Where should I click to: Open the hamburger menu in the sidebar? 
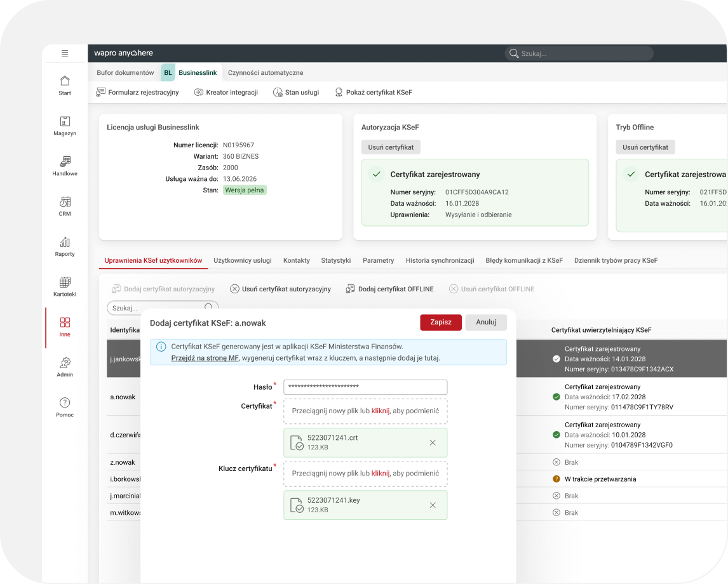pyautogui.click(x=65, y=53)
